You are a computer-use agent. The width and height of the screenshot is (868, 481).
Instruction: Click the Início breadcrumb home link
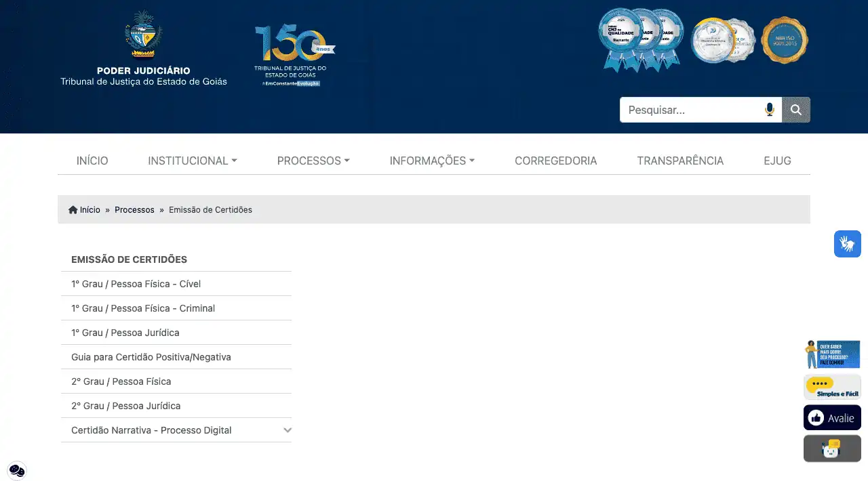click(x=85, y=210)
